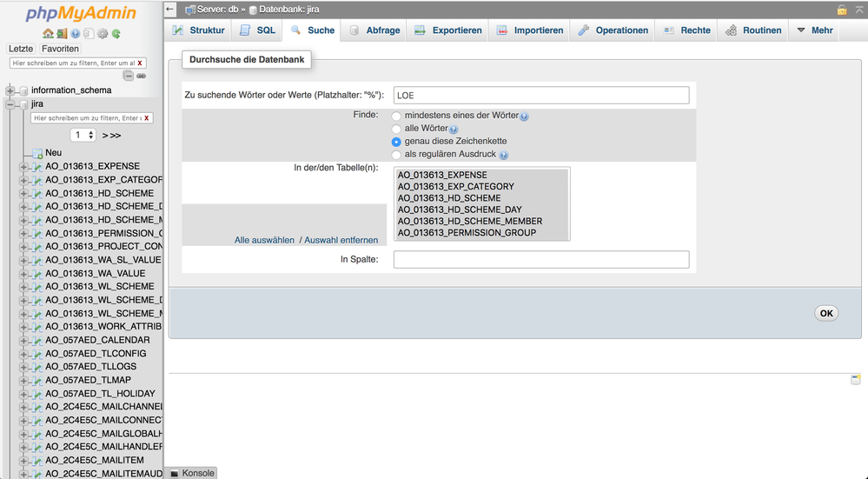
Task: Expand the information_schema database node
Action: (x=10, y=90)
